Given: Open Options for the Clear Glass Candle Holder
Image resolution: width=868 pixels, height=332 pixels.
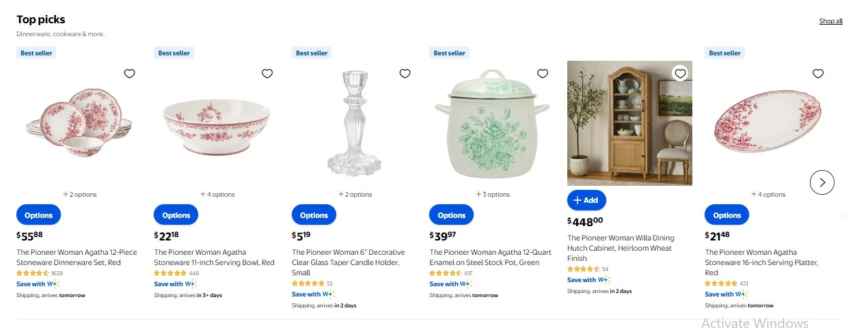Looking at the screenshot, I should tap(314, 215).
